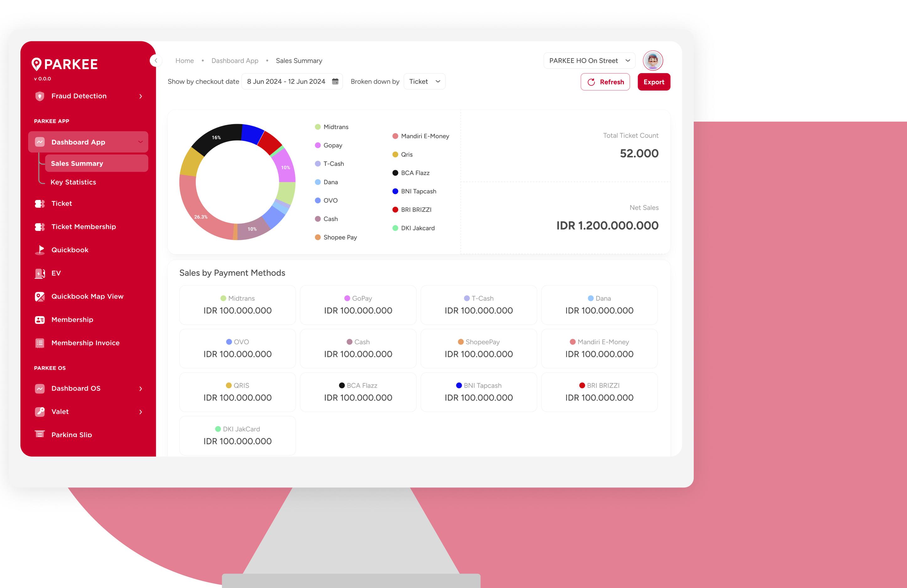
Task: Click the Quickbook flag icon
Action: pos(40,250)
